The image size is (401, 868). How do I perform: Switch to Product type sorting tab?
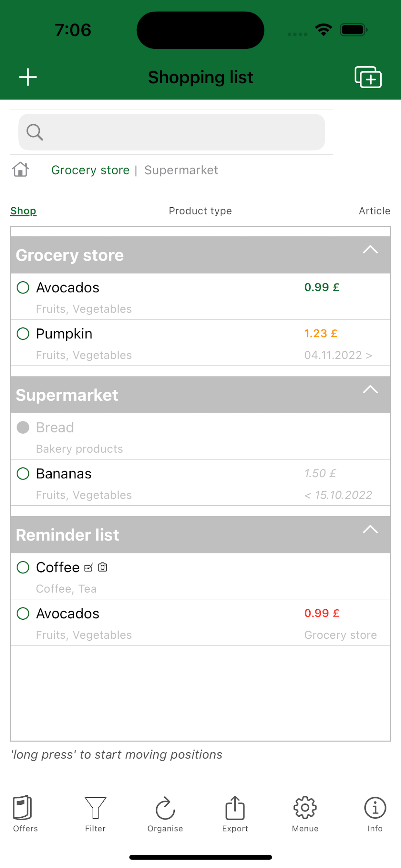coord(200,211)
